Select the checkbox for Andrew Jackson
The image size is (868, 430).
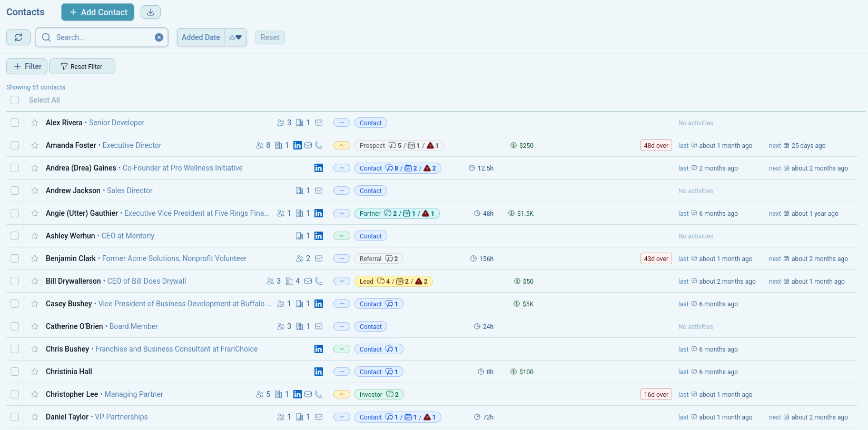pos(15,191)
